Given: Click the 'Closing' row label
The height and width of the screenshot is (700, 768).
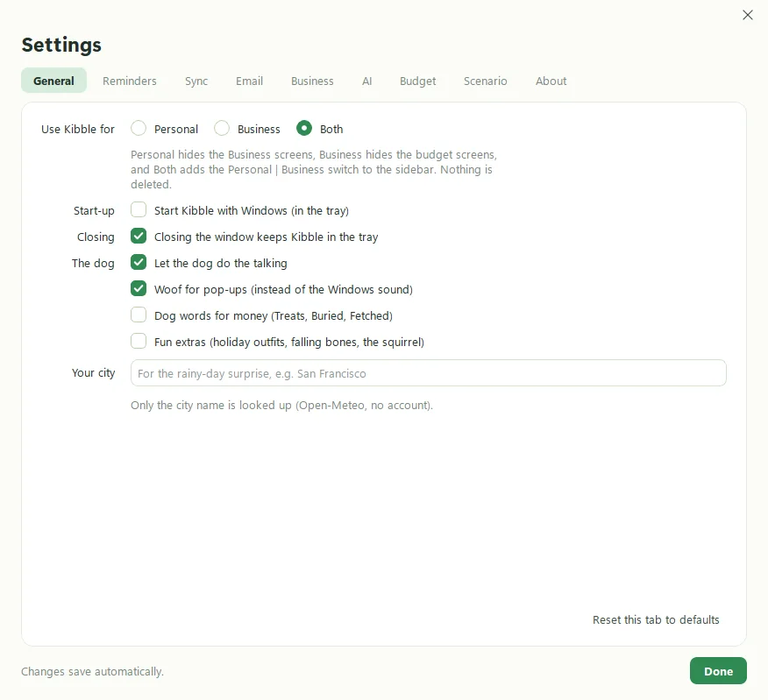Looking at the screenshot, I should pyautogui.click(x=96, y=237).
